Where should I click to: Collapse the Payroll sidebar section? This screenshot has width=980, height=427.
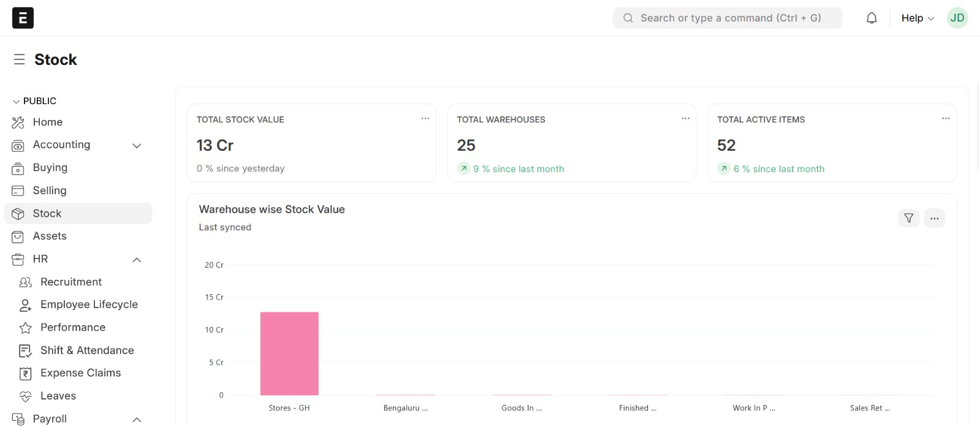click(x=137, y=420)
